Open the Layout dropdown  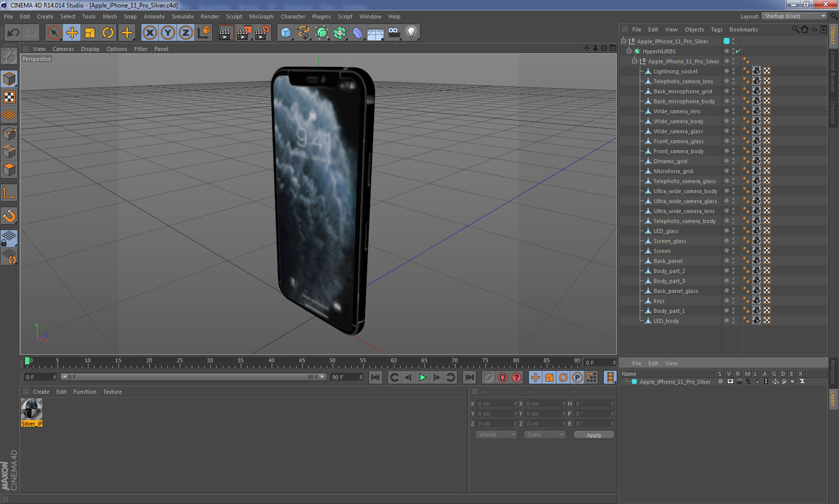point(795,16)
